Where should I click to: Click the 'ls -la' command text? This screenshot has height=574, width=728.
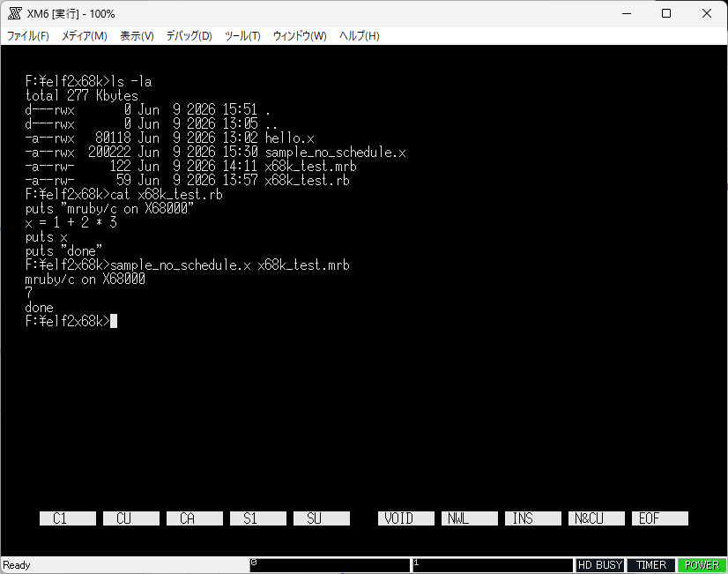[x=131, y=82]
